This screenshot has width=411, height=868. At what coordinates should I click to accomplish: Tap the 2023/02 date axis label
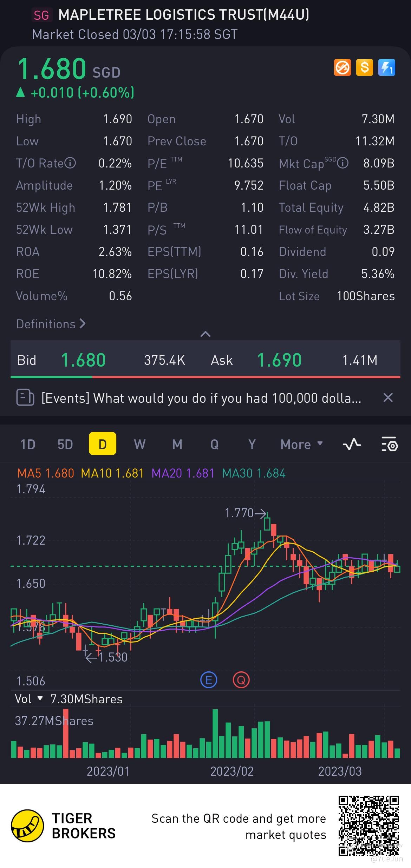pos(232,771)
